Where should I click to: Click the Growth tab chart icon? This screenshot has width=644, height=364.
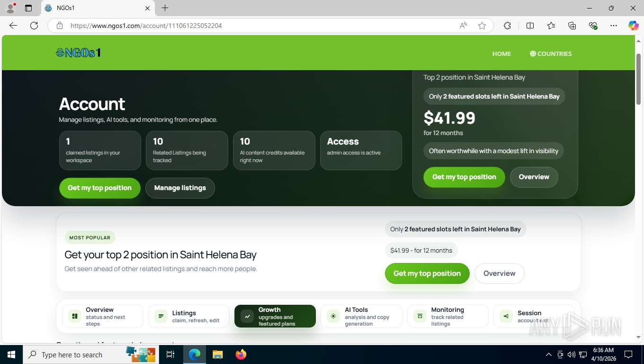point(247,316)
